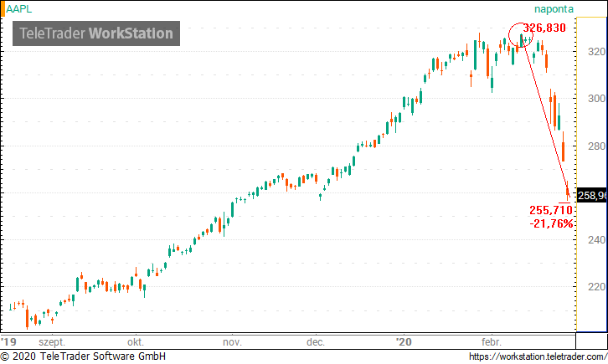This screenshot has height=364, width=608.
Task: Click the 255,710 low price annotation
Action: 550,210
